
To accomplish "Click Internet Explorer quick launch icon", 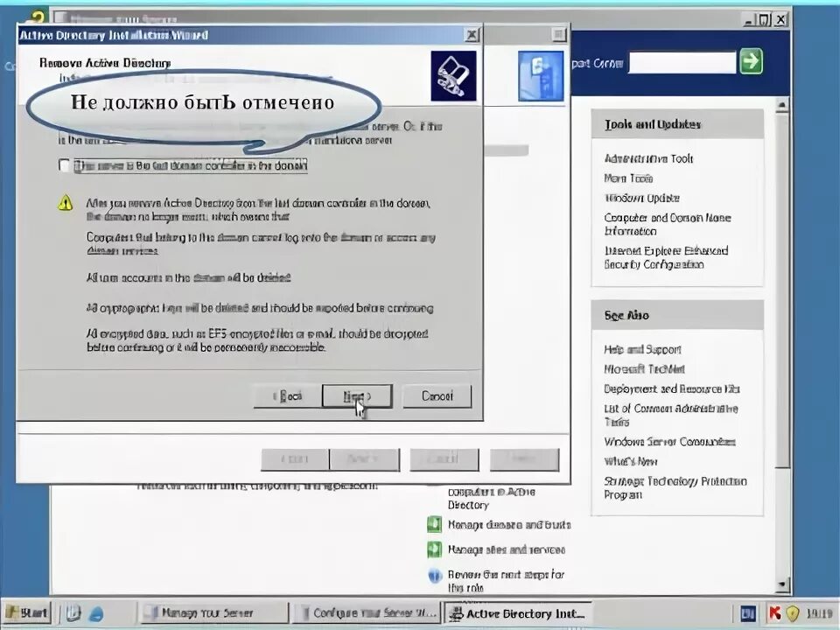I will pos(96,613).
